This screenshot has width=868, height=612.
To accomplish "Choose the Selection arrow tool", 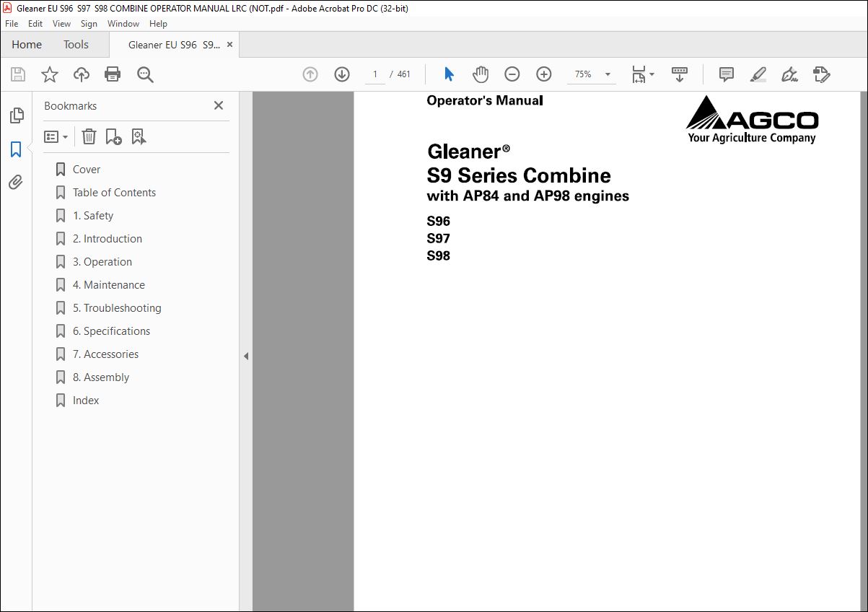I will (x=449, y=74).
